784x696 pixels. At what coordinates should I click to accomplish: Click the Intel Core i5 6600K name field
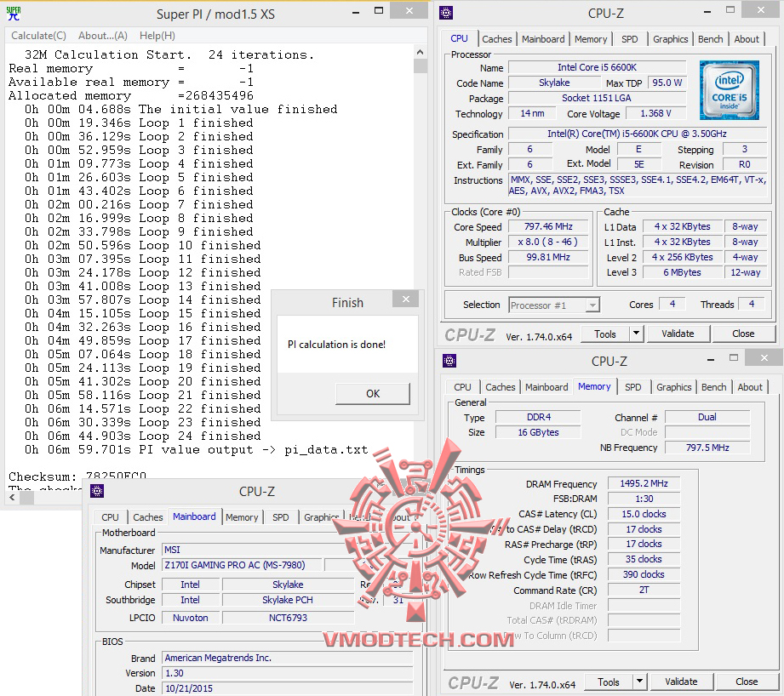597,67
